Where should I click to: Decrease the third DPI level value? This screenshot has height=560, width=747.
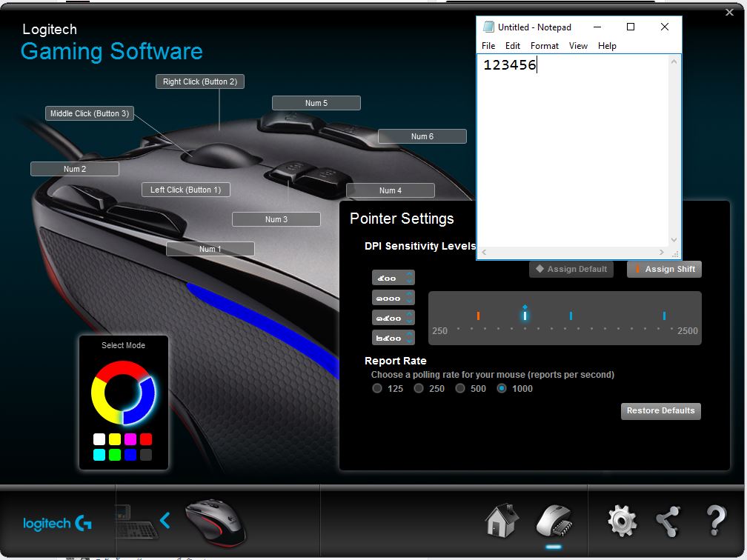coord(410,321)
